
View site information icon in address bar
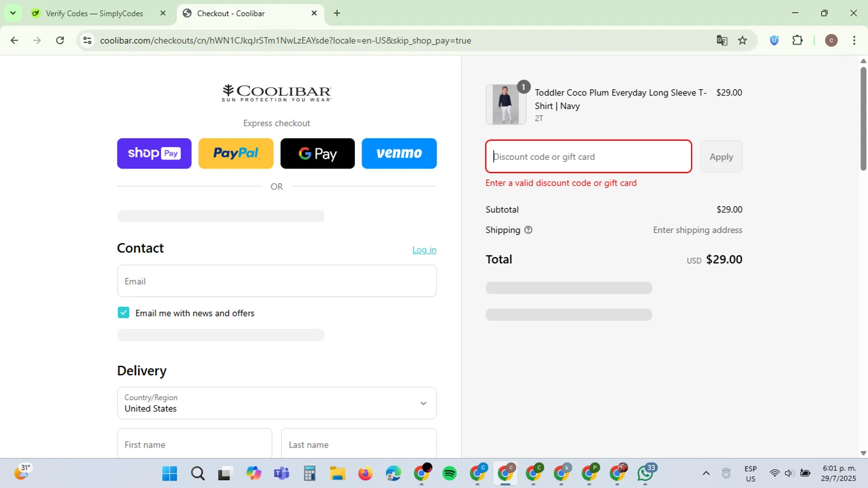(x=87, y=41)
